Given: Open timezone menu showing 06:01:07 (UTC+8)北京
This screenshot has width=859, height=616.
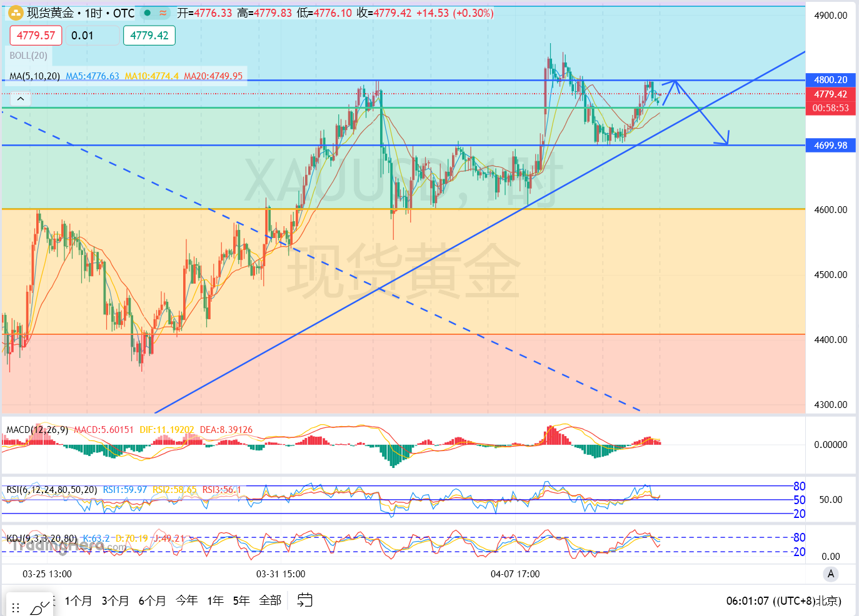Looking at the screenshot, I should point(783,601).
